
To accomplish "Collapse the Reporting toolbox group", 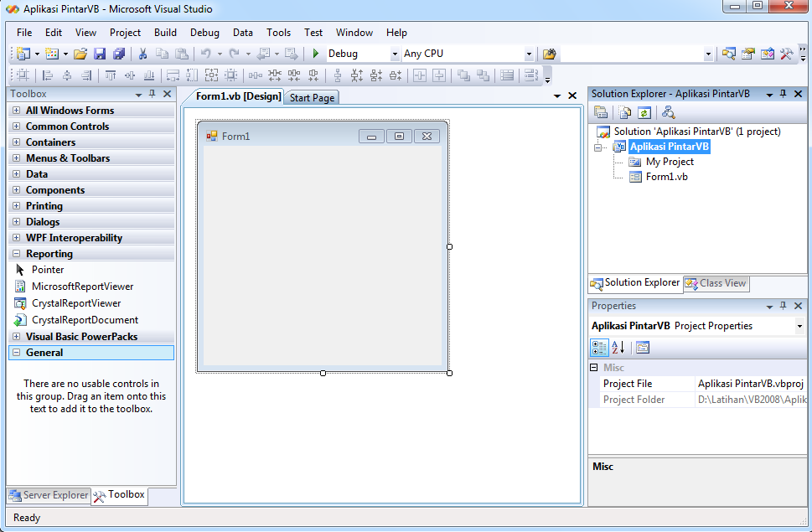I will (17, 254).
